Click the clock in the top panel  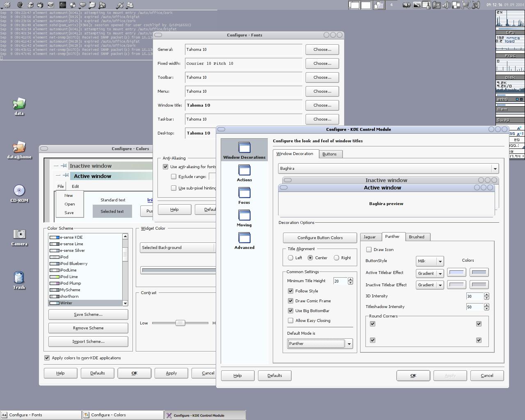(x=495, y=5)
